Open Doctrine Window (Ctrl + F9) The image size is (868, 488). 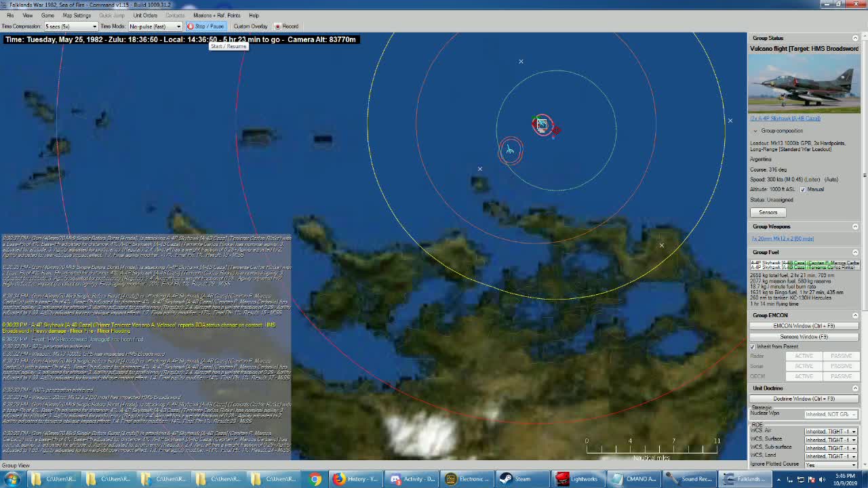click(x=804, y=399)
